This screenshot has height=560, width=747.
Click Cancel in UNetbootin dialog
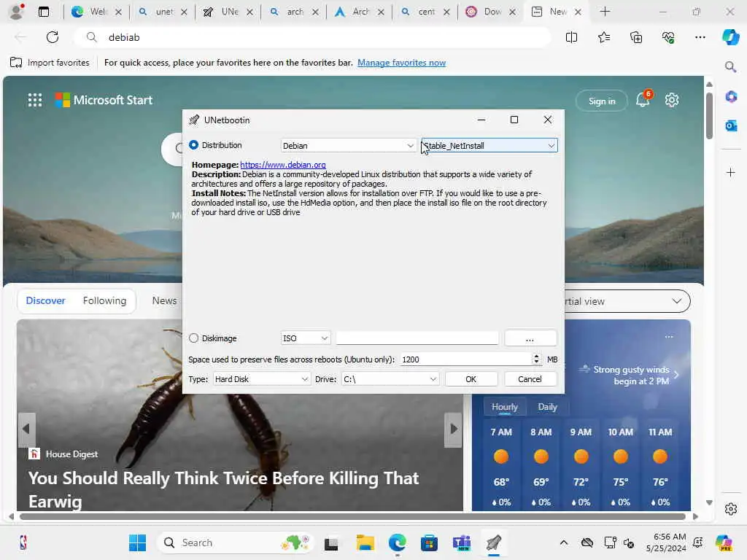coord(530,379)
